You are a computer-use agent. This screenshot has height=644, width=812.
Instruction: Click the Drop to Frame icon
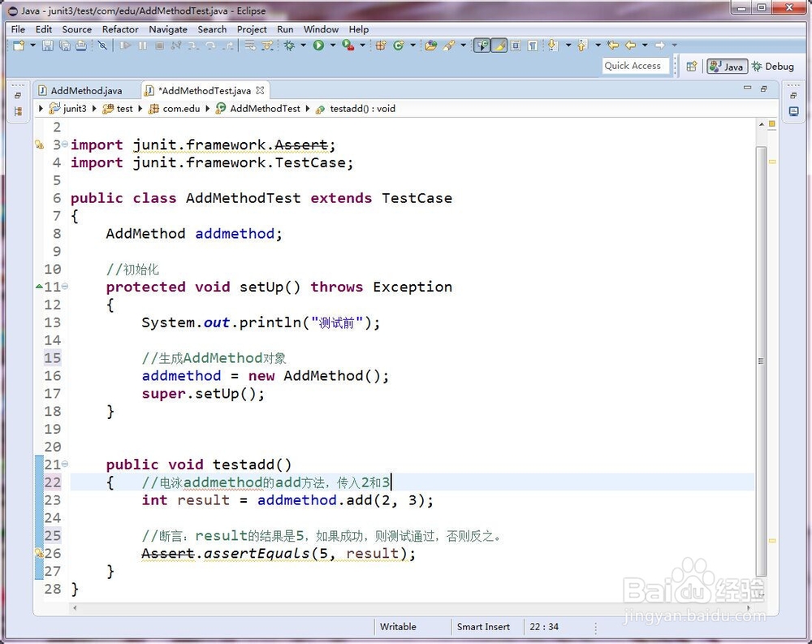(x=250, y=45)
